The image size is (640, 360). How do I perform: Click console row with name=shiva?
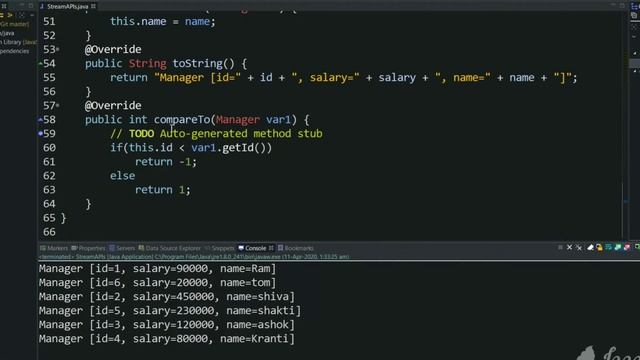pos(167,297)
